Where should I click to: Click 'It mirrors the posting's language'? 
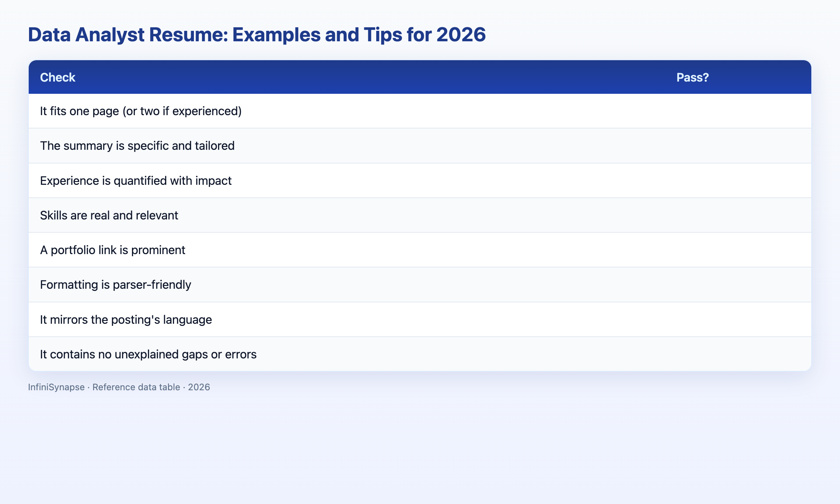tap(420, 320)
